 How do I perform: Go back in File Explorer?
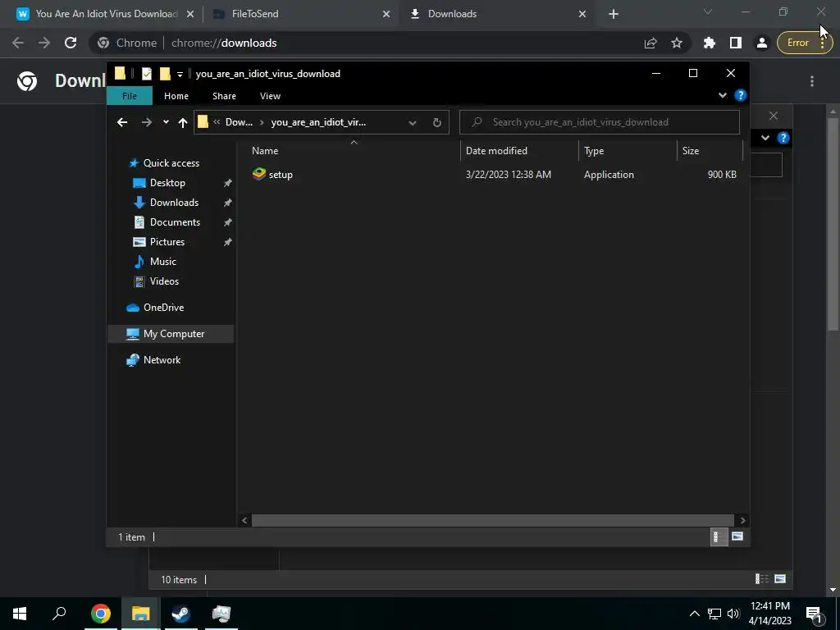(122, 123)
